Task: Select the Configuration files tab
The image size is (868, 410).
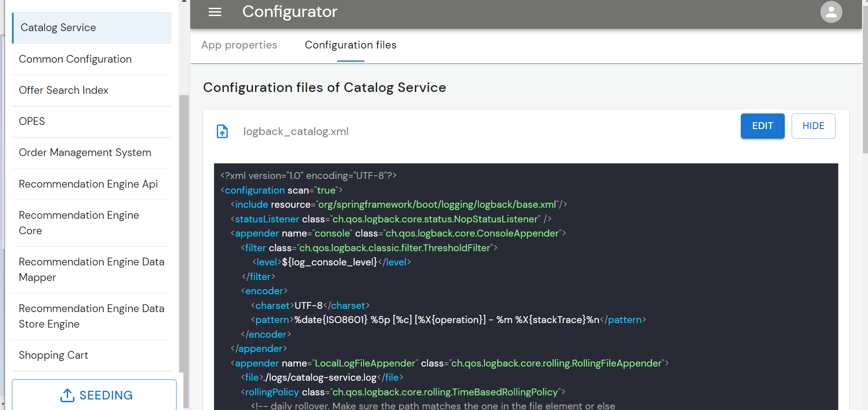Action: (x=350, y=45)
